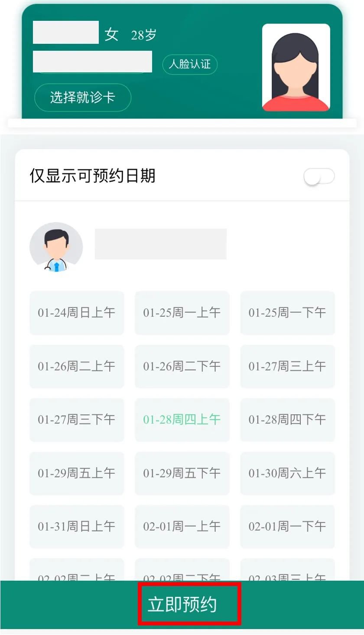Select the 01-26周二下午 slot
Screen dimensions: 364x635
tap(182, 367)
